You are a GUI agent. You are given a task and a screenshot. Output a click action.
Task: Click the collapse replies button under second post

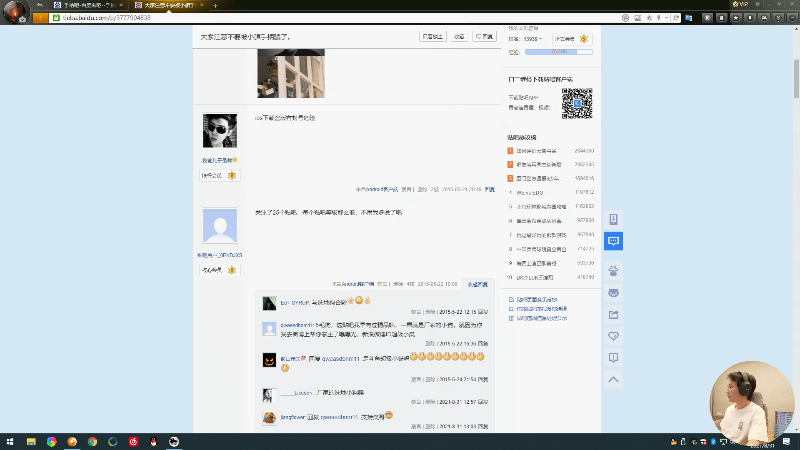pyautogui.click(x=478, y=284)
